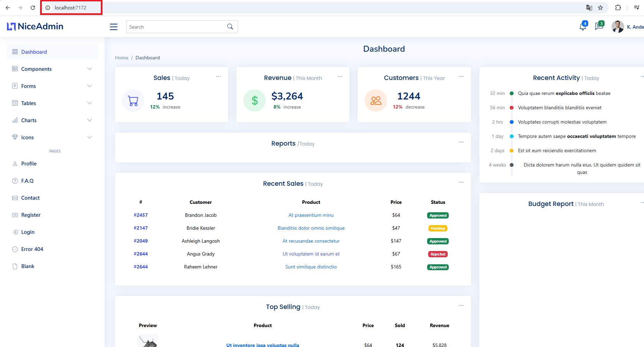Open the Top Selling three-dot menu
Screen dimensions: 644x347
tap(461, 305)
